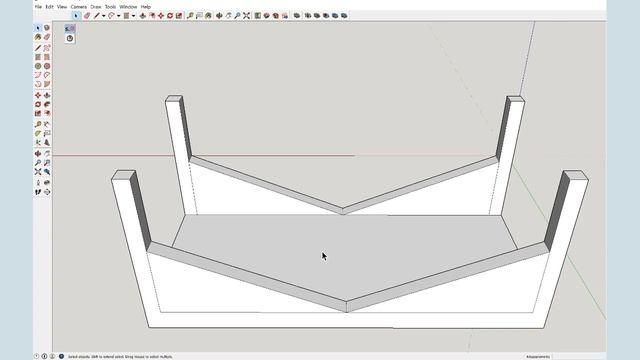This screenshot has width=640, height=360.
Task: Pick the Eraser tool in the top toolbar
Action: click(87, 16)
